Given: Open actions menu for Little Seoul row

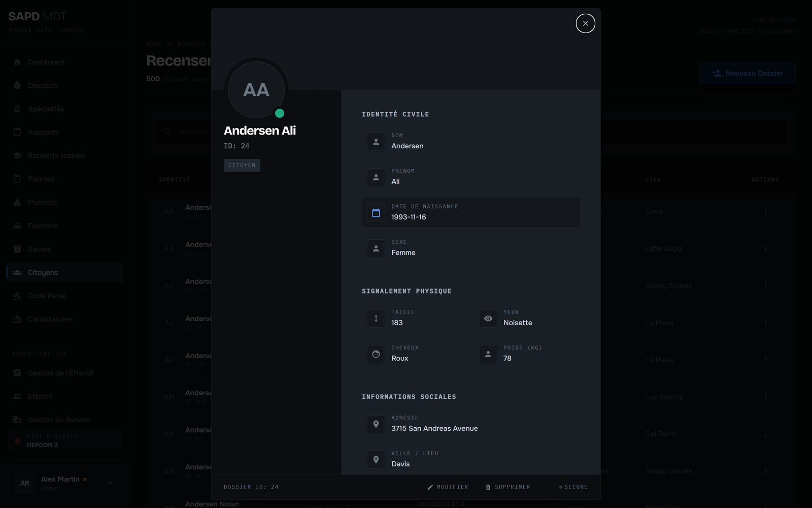Looking at the screenshot, I should [765, 248].
